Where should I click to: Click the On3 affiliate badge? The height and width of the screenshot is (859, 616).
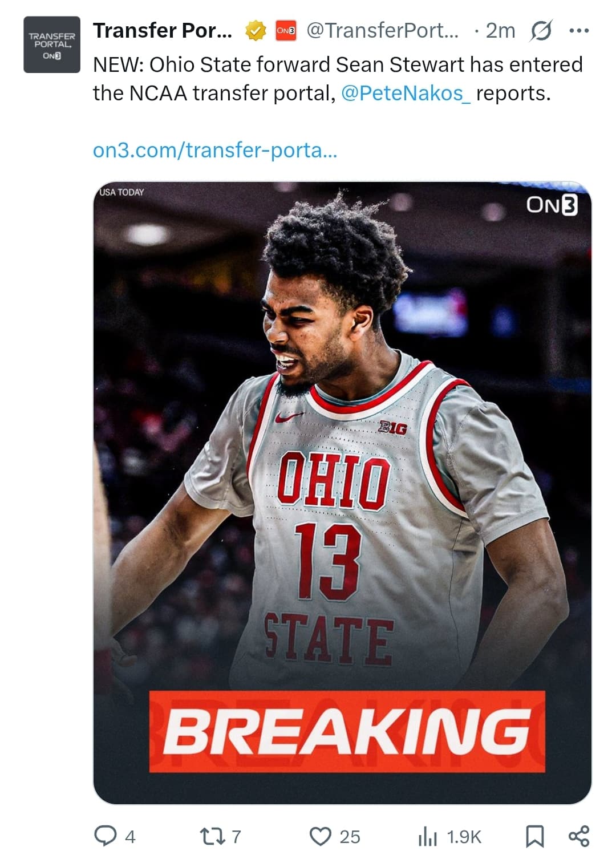285,31
